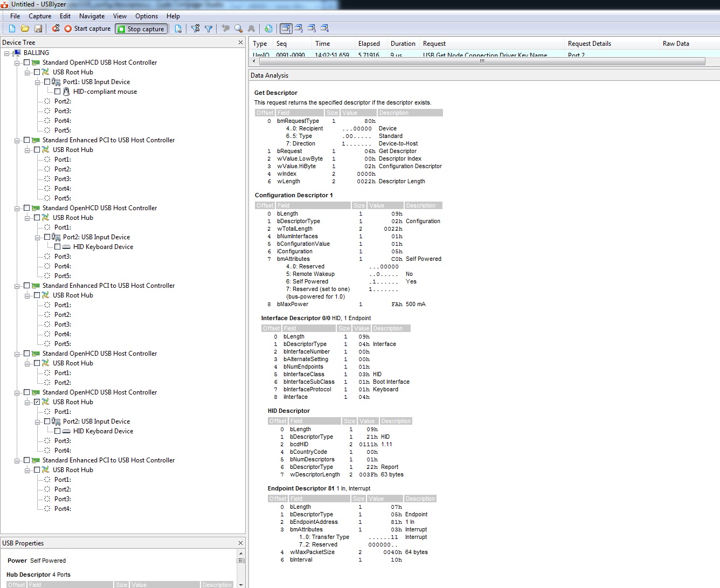Select the USB Get Node Connection capture row
The image size is (720, 588).
(x=484, y=54)
